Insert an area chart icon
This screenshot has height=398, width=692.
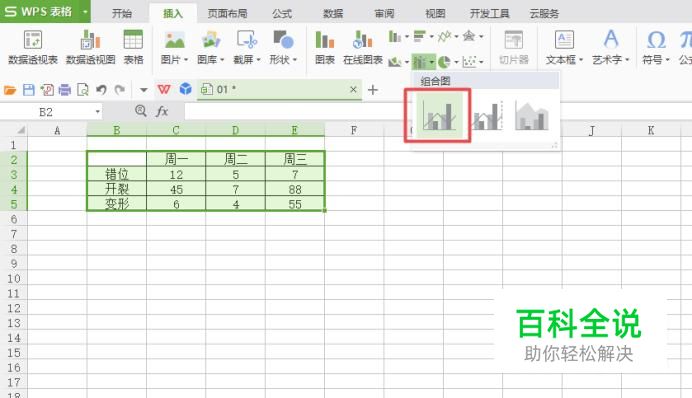(x=395, y=62)
